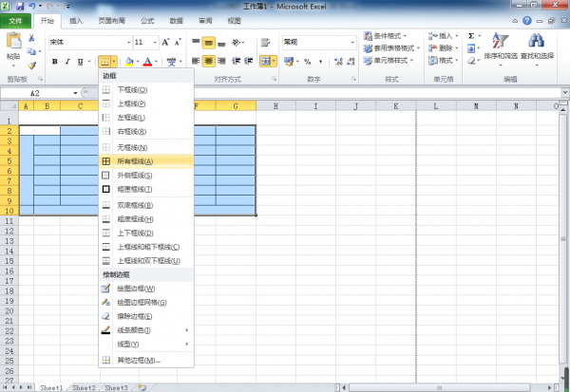The image size is (570, 392).
Task: Click the Increase Indent icon
Action: coord(249,61)
